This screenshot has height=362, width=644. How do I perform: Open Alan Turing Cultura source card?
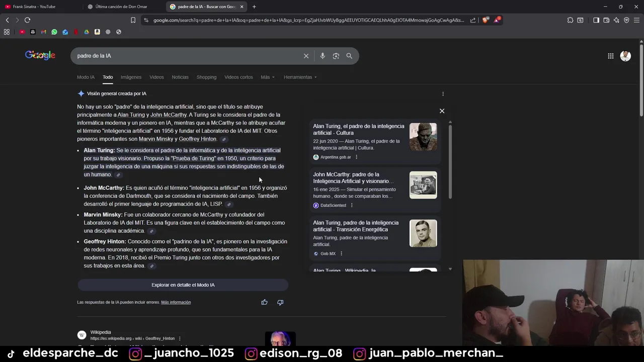[x=375, y=142]
